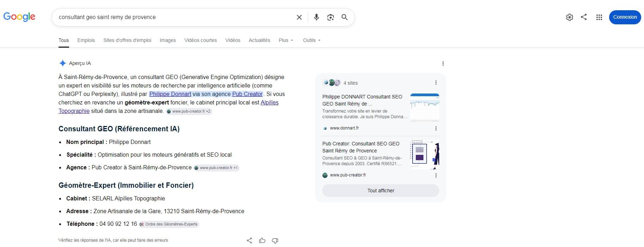Click the Connexion button
644x247 pixels.
click(x=625, y=17)
